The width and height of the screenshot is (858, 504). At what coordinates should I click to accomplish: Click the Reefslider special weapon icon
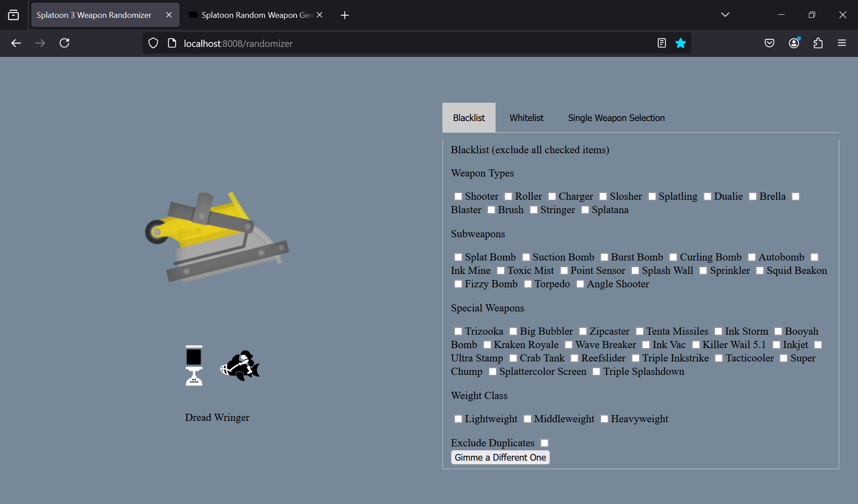tap(240, 365)
